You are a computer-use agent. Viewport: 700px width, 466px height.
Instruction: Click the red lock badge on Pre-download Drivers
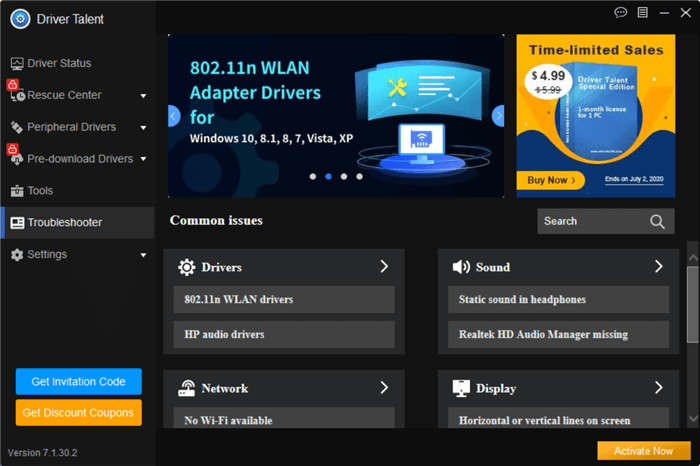12,149
